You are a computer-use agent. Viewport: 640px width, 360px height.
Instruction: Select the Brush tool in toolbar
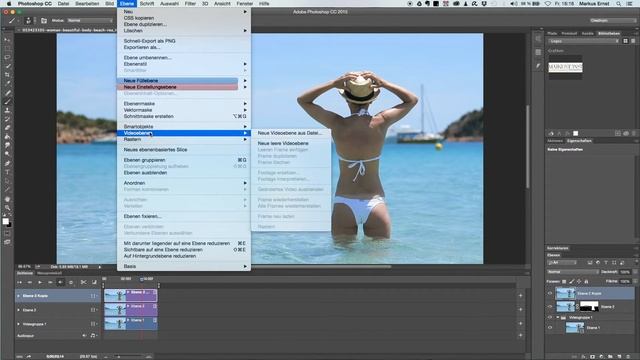click(x=7, y=102)
